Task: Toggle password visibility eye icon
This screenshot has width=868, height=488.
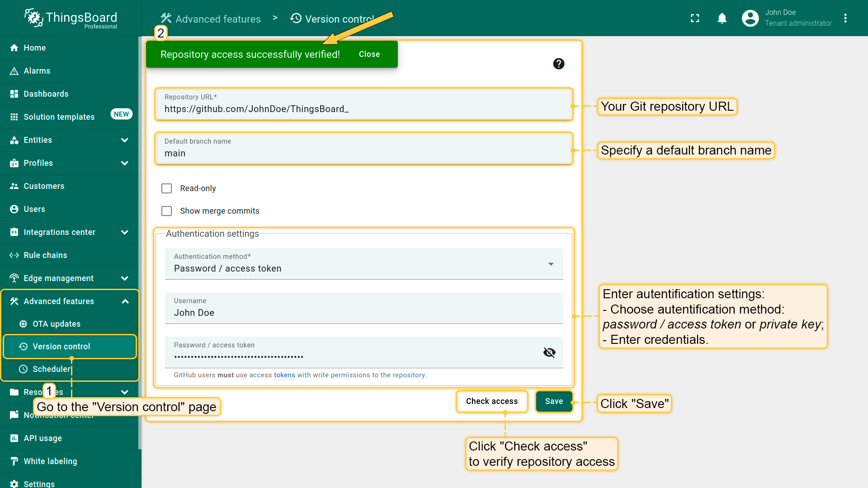Action: pos(549,352)
